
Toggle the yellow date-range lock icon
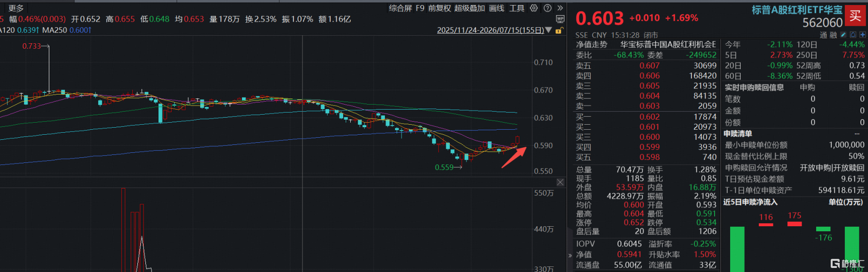(x=559, y=30)
